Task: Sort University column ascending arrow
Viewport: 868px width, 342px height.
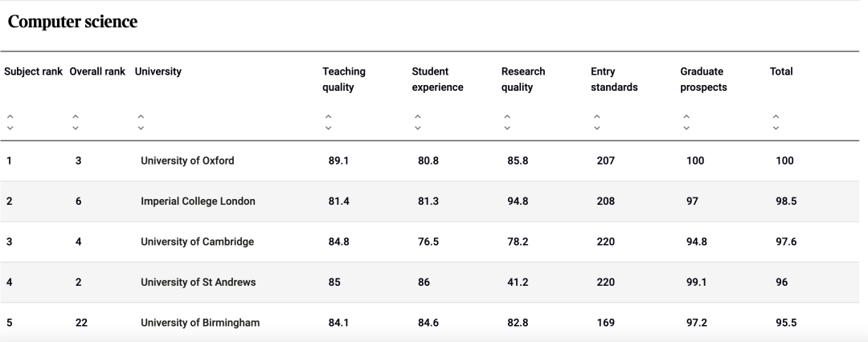Action: click(x=141, y=116)
